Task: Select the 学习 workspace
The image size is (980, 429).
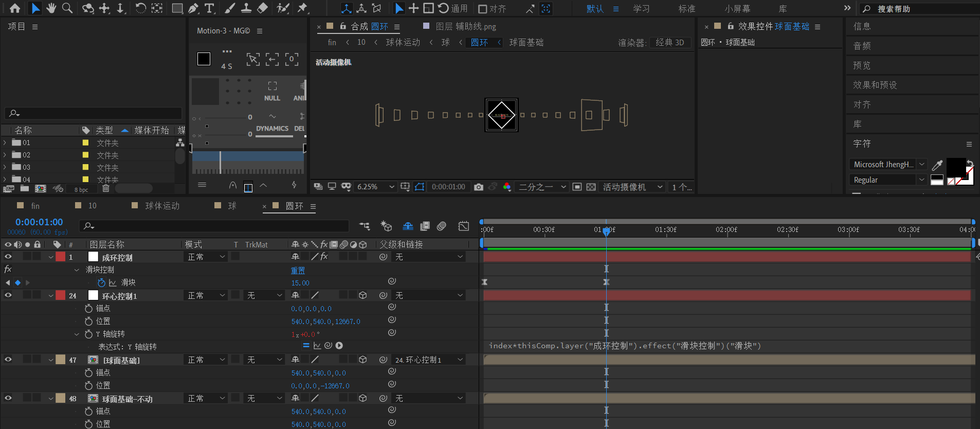Action: pos(641,9)
